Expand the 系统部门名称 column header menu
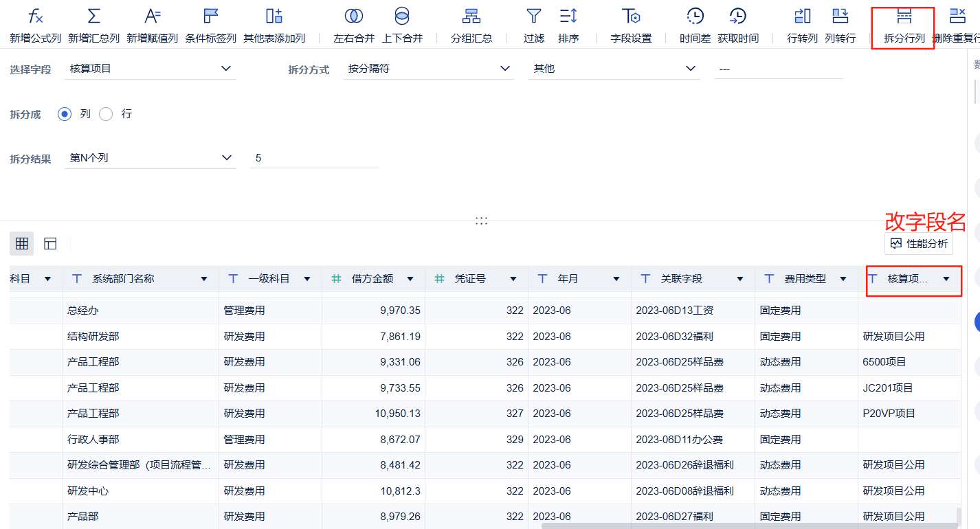980x529 pixels. pyautogui.click(x=204, y=279)
